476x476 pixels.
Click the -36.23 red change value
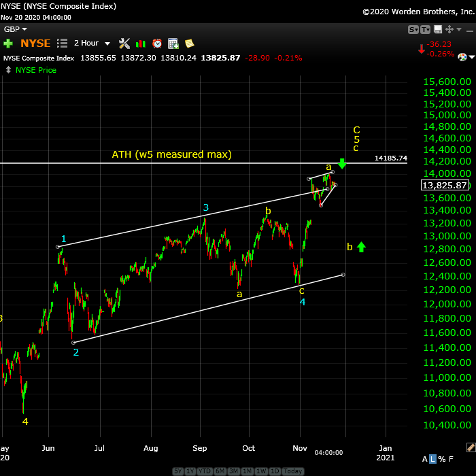click(x=439, y=44)
